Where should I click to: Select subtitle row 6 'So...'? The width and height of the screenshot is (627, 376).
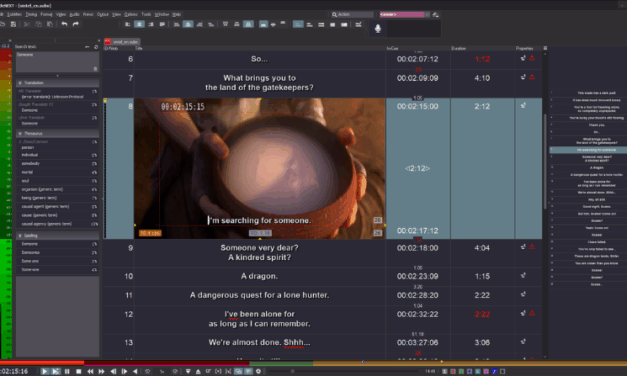(x=259, y=59)
